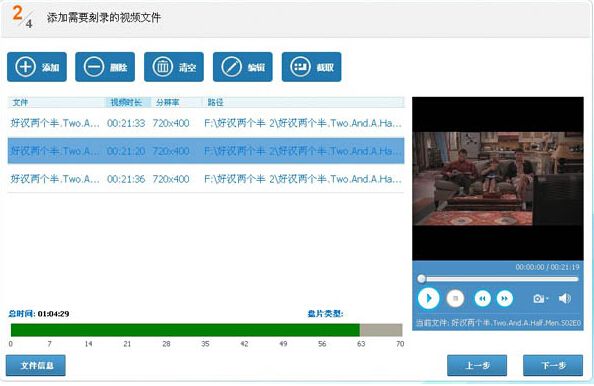Fast-forward the preview video
Image resolution: width=594 pixels, height=386 pixels.
tap(504, 298)
